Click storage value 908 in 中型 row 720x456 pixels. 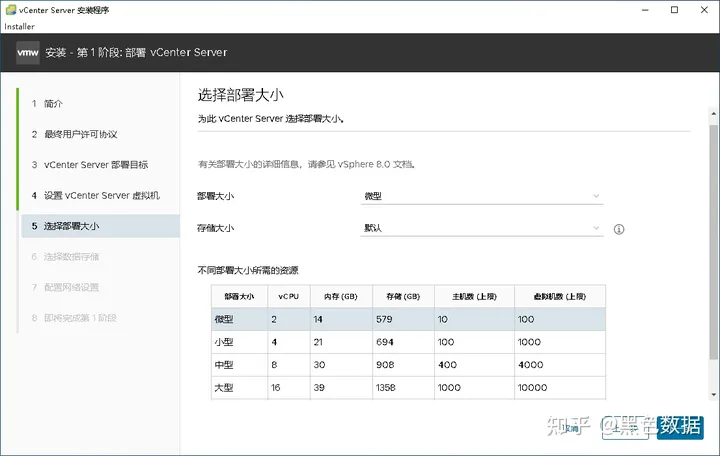[385, 365]
